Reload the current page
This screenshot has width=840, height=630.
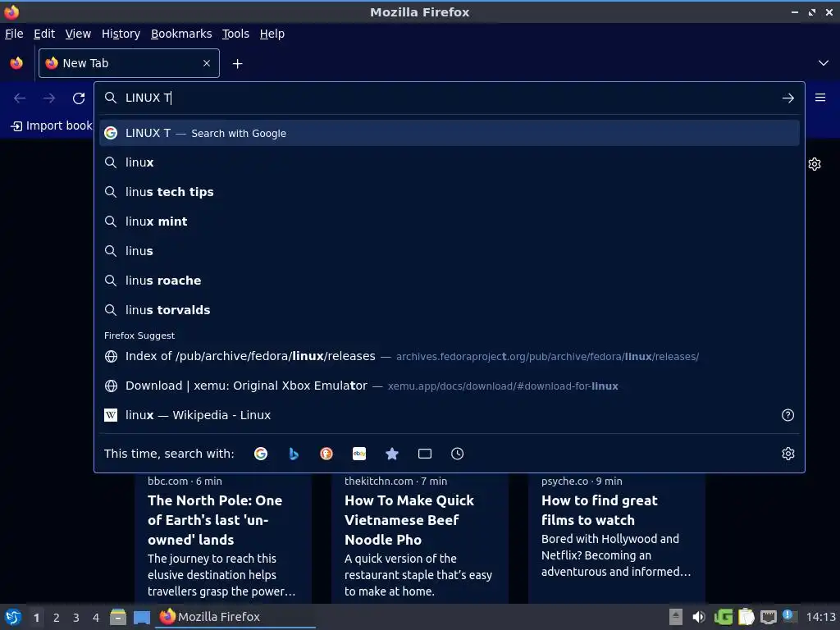[x=79, y=98]
